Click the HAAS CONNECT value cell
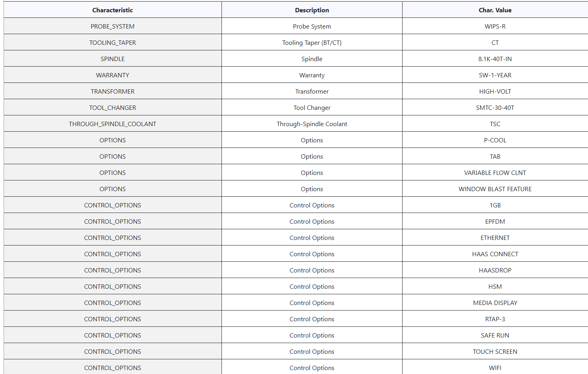The height and width of the screenshot is (374, 588). [x=495, y=254]
